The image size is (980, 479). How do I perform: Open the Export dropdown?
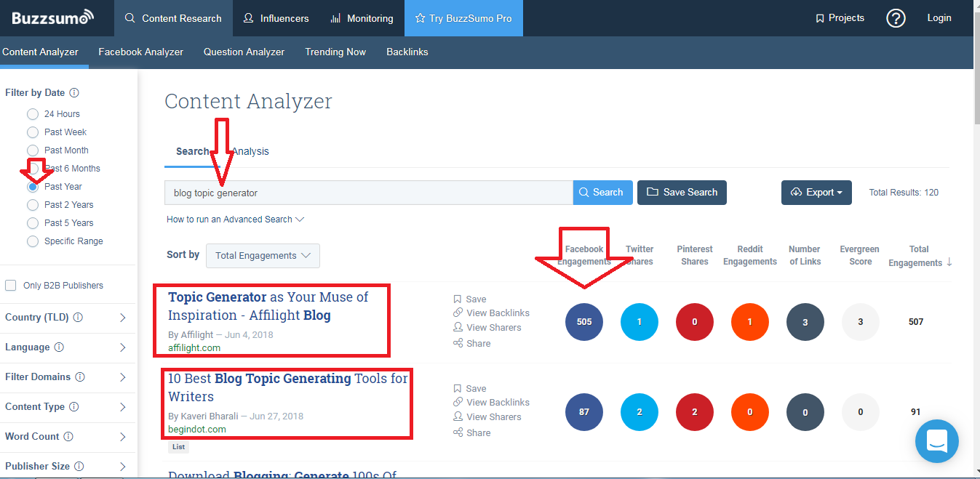pos(816,193)
